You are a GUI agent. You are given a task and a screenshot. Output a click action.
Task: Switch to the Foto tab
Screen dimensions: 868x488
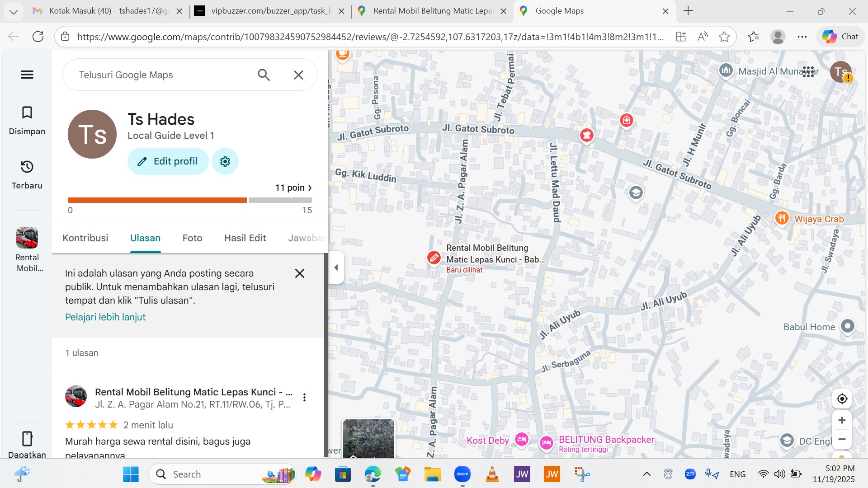coord(192,238)
